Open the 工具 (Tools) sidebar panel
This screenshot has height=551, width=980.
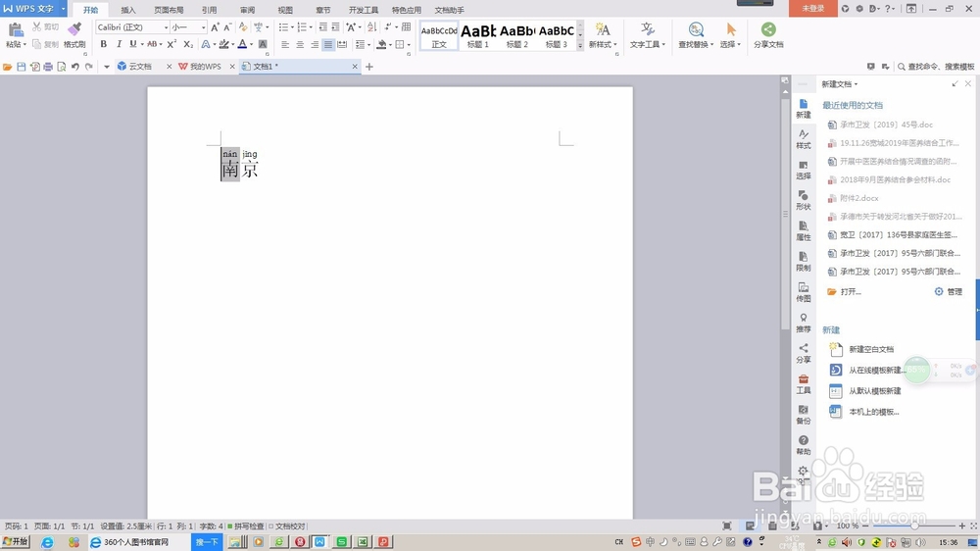(x=804, y=384)
